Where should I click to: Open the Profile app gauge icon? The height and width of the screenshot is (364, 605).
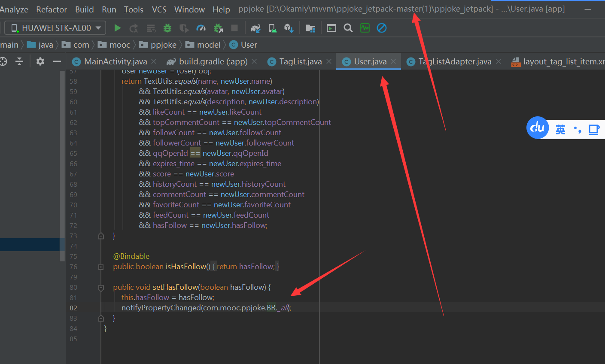coord(201,28)
